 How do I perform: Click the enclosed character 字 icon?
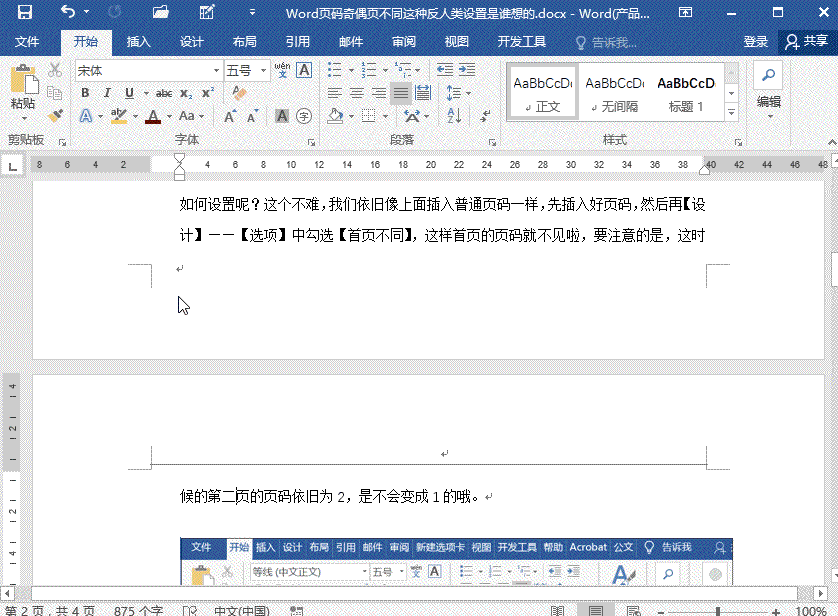[304, 116]
